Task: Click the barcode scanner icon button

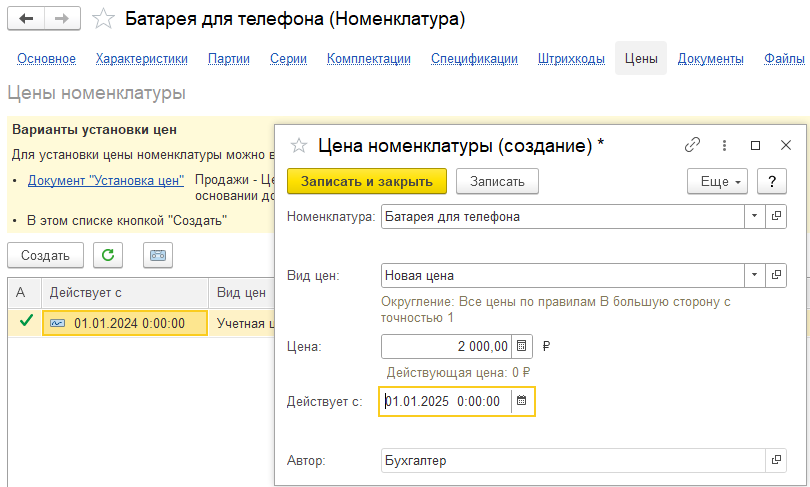Action: (x=158, y=255)
